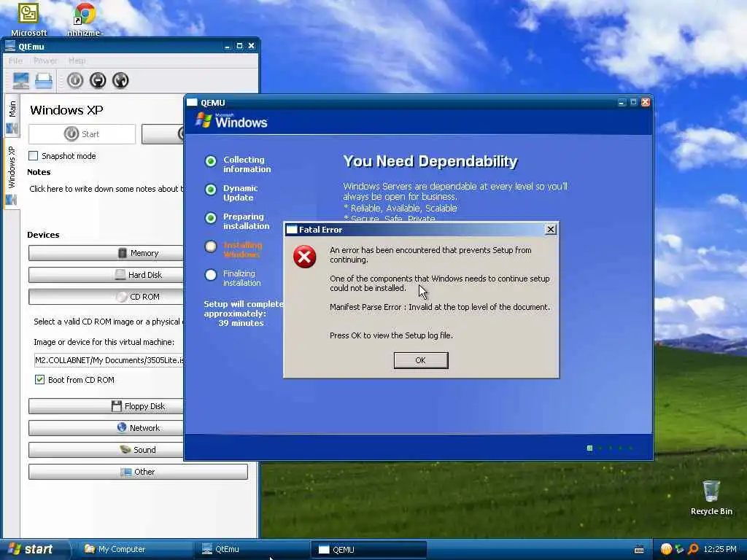Image resolution: width=747 pixels, height=560 pixels.
Task: Click the 'Installing Windows' setup step
Action: click(242, 249)
